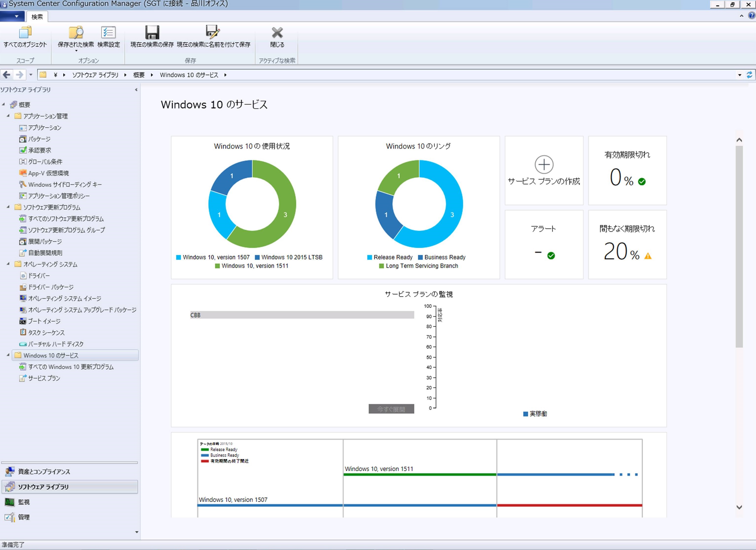Screen dimensions: 756x550
Task: Click ソフトウェア ライブラリ in breadcrumb
Action: point(95,75)
